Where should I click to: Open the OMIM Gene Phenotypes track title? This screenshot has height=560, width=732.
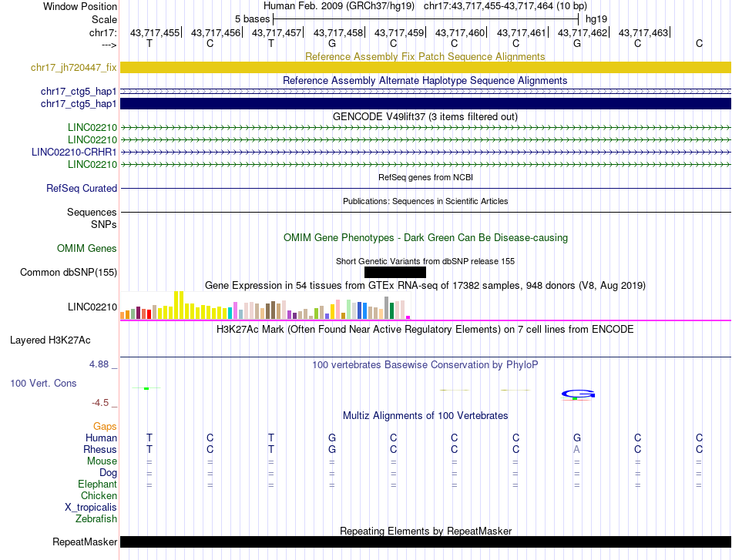pyautogui.click(x=425, y=237)
